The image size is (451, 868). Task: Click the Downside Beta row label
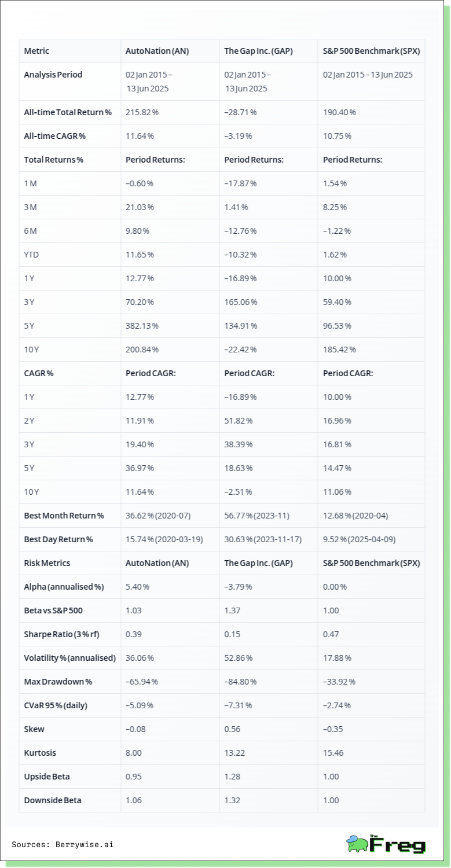pos(53,800)
